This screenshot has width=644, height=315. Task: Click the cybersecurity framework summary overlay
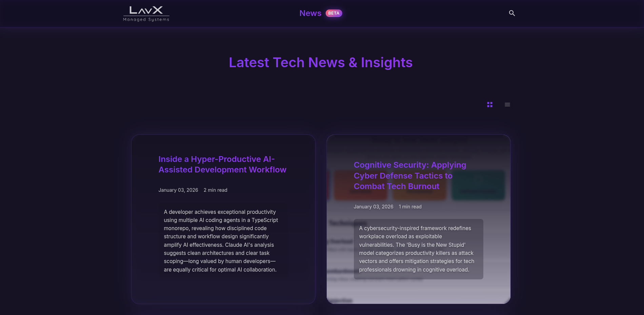coord(418,249)
